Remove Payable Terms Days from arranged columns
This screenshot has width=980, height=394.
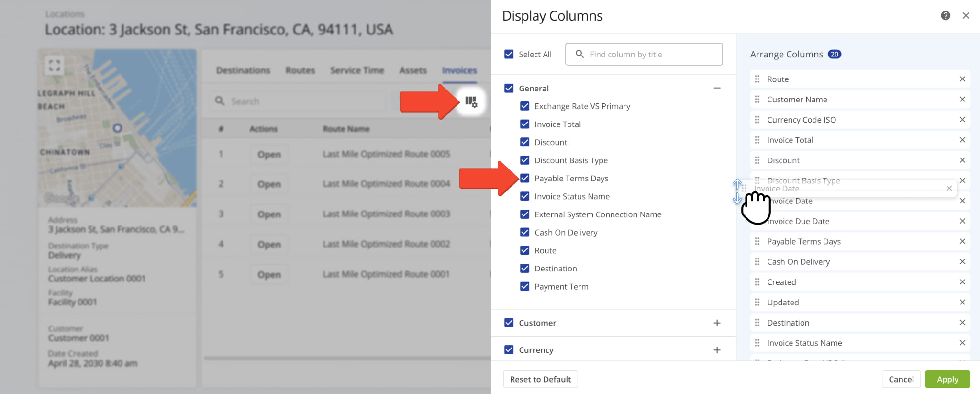click(x=962, y=241)
